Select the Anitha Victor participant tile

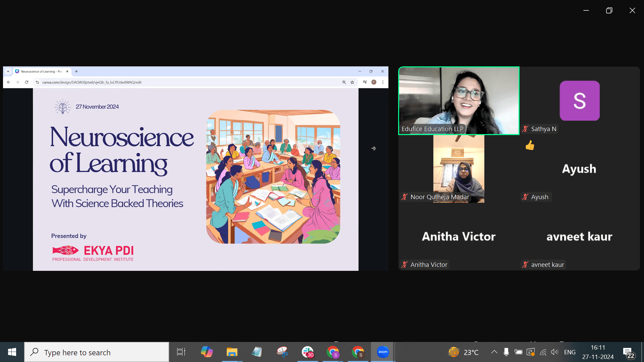point(459,237)
